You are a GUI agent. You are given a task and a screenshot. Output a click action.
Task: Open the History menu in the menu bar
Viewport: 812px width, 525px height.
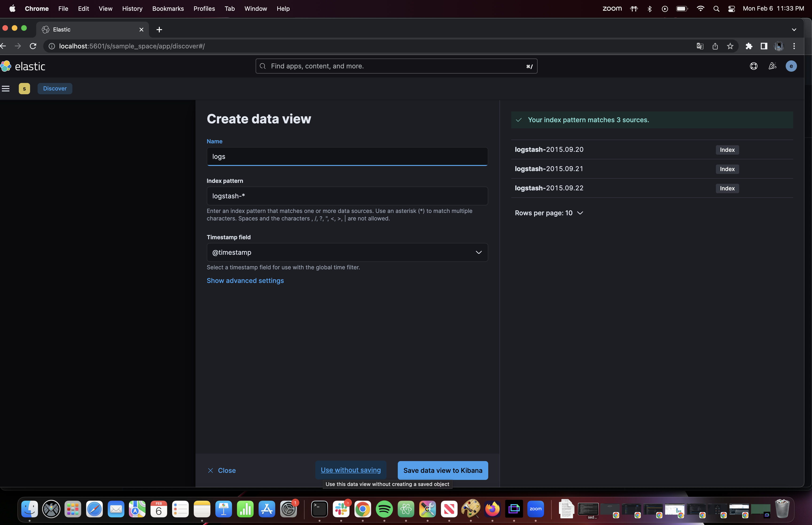tap(132, 8)
